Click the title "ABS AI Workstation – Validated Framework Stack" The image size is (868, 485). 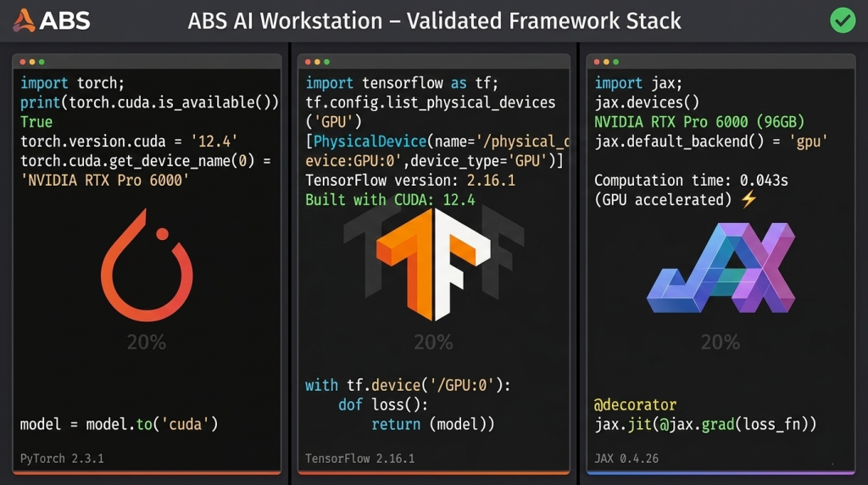pos(434,21)
